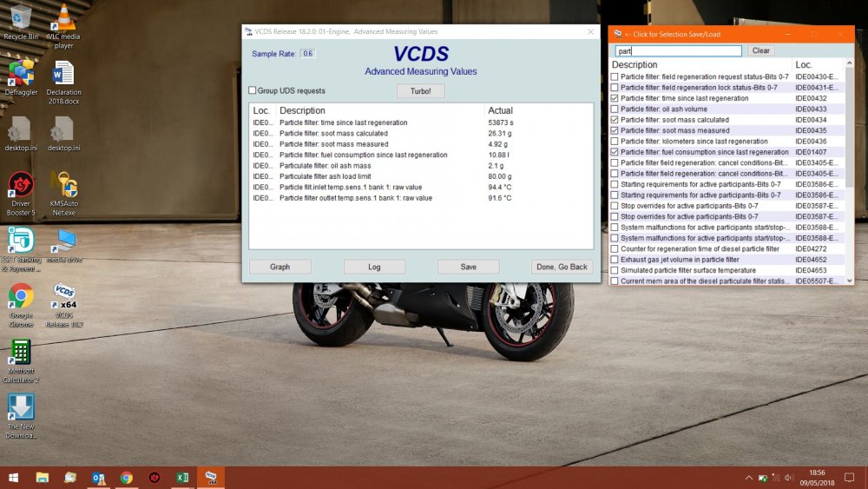
Task: Open Moffsoft Calculator 2 shortcut
Action: [21, 361]
